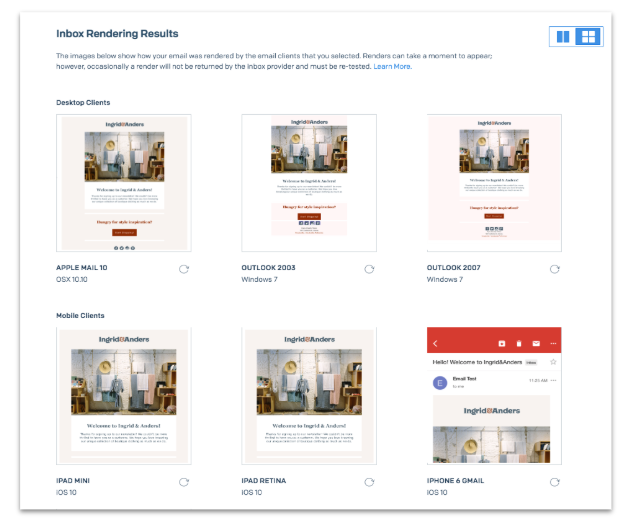Click back arrow in Gmail preview
Viewport: 632px width, 526px height.
tap(435, 343)
